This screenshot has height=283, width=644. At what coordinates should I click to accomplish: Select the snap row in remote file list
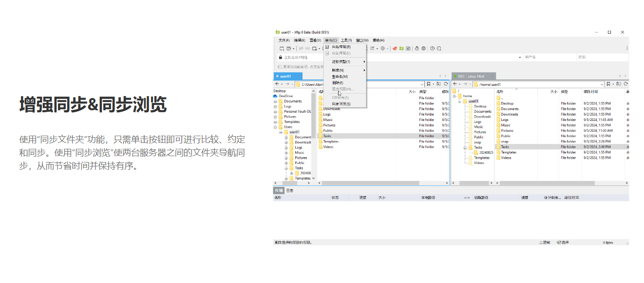pos(562,141)
